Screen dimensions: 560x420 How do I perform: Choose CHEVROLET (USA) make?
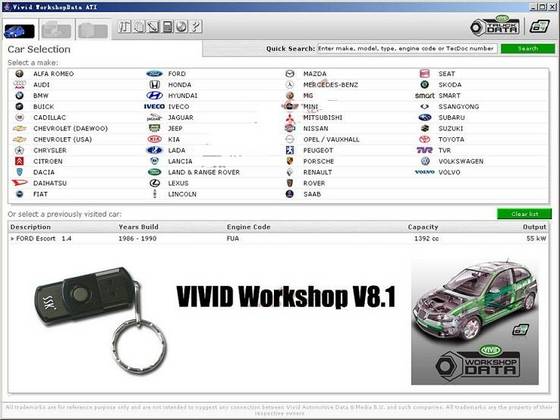pyautogui.click(x=62, y=139)
